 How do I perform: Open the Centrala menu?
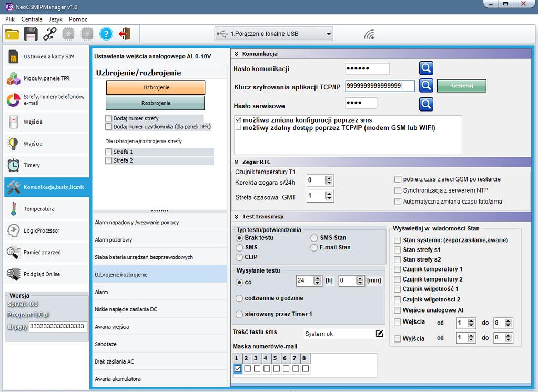tap(32, 19)
